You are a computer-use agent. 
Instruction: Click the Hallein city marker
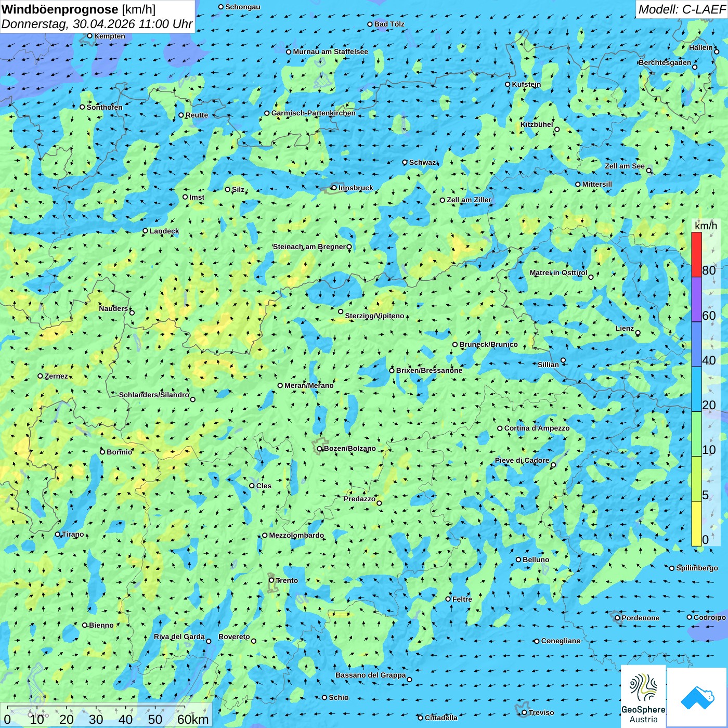[x=717, y=51]
